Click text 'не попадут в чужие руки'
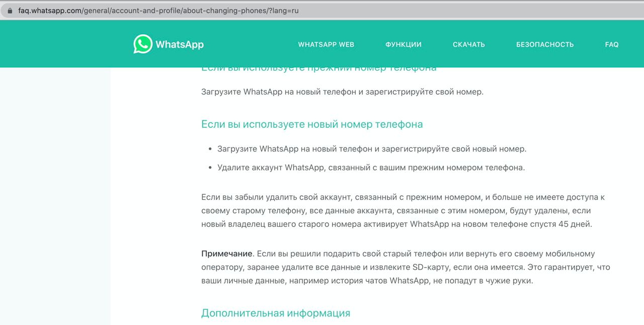Image resolution: width=644 pixels, height=325 pixels. (481, 281)
